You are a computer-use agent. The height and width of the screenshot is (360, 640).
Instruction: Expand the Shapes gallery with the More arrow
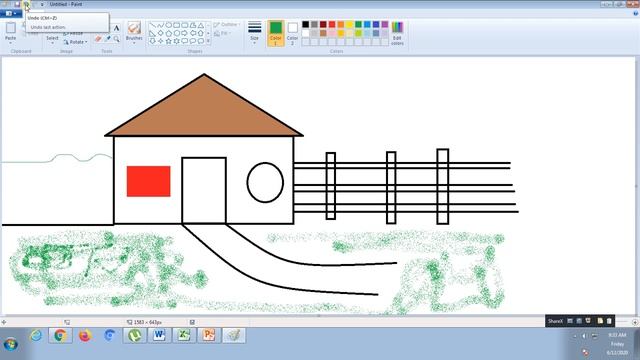tap(208, 41)
